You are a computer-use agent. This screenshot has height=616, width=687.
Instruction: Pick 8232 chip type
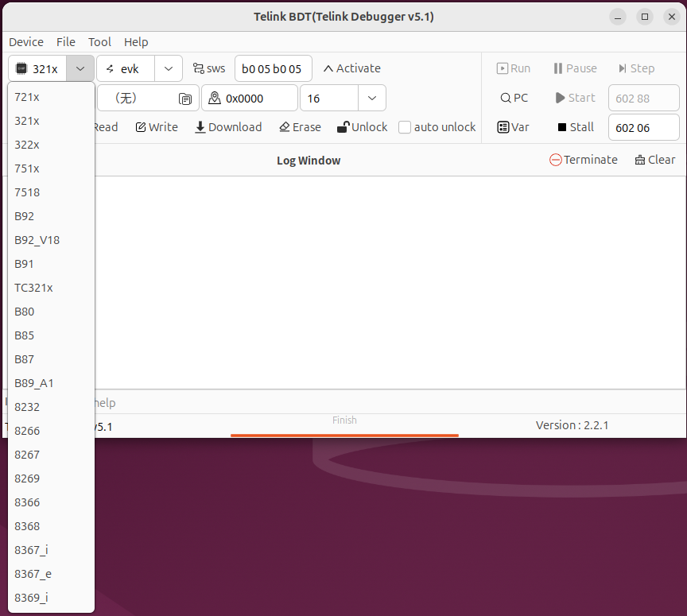pos(51,407)
